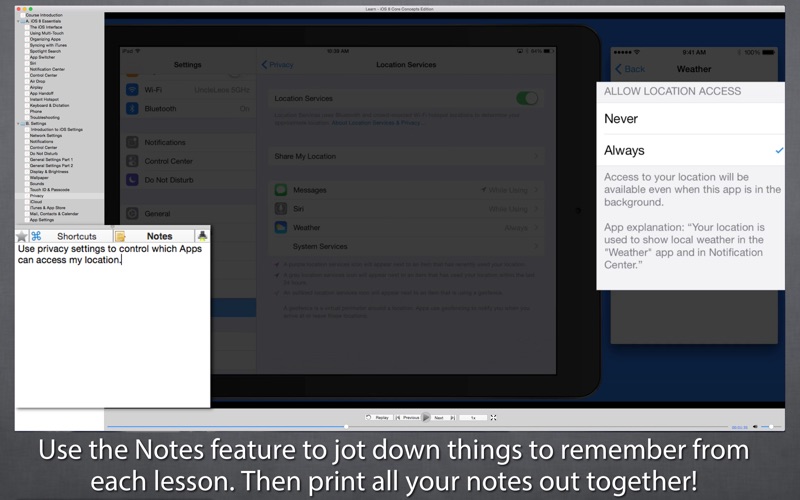Open the Instant Hotspot lesson
Viewport: 800px width, 500px height.
click(44, 99)
